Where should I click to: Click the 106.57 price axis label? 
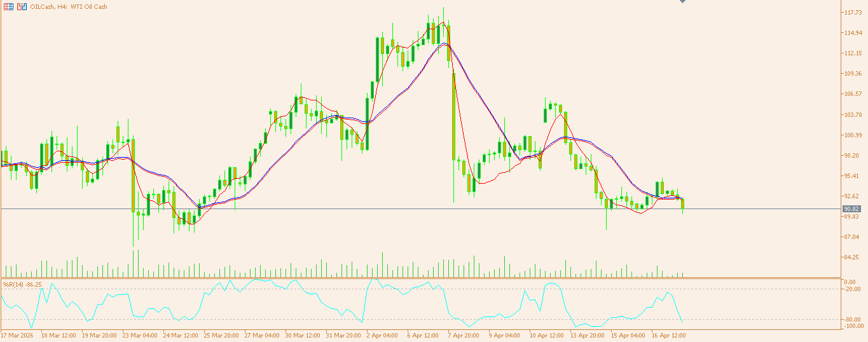(x=852, y=94)
